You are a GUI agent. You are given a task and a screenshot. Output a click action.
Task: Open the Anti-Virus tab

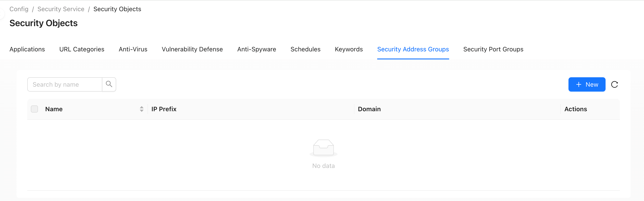133,49
